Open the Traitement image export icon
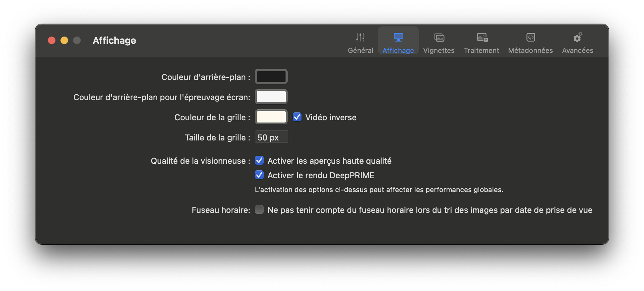 (482, 37)
